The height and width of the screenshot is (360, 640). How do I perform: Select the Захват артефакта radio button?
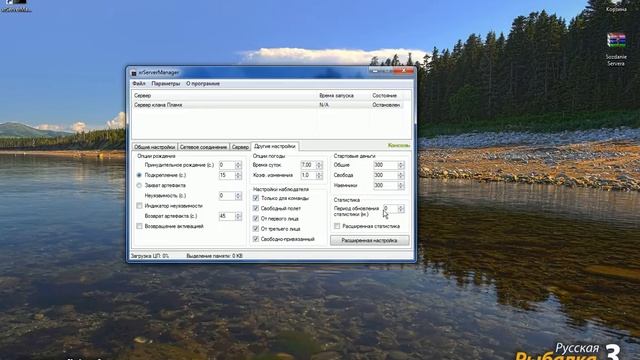pos(139,185)
